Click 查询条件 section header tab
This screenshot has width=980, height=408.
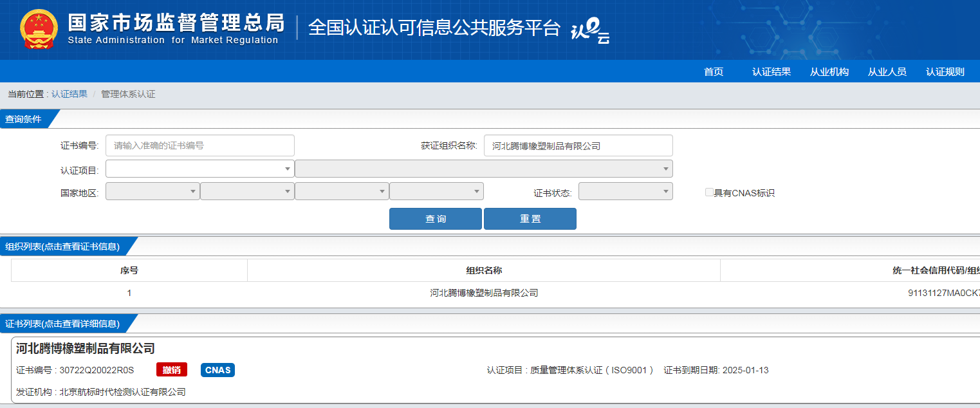click(x=26, y=119)
